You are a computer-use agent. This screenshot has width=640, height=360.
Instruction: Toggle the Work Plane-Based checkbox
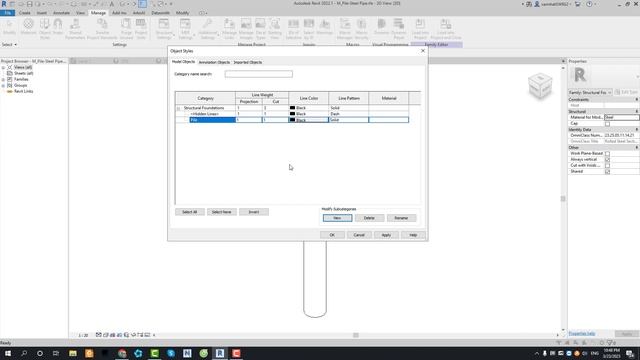(x=607, y=153)
